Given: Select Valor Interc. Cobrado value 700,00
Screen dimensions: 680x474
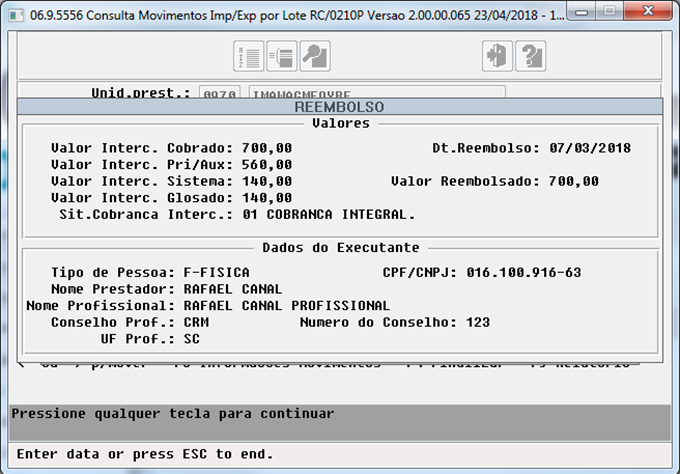Looking at the screenshot, I should point(267,148).
